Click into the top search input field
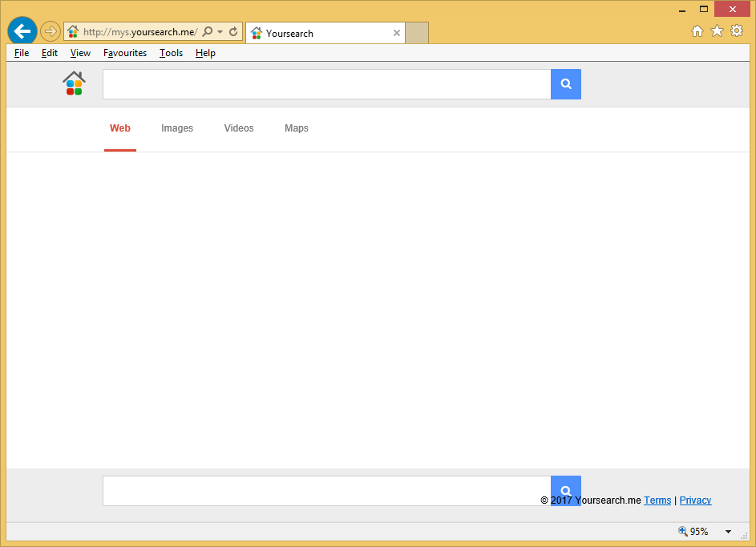This screenshot has width=756, height=547. [326, 84]
